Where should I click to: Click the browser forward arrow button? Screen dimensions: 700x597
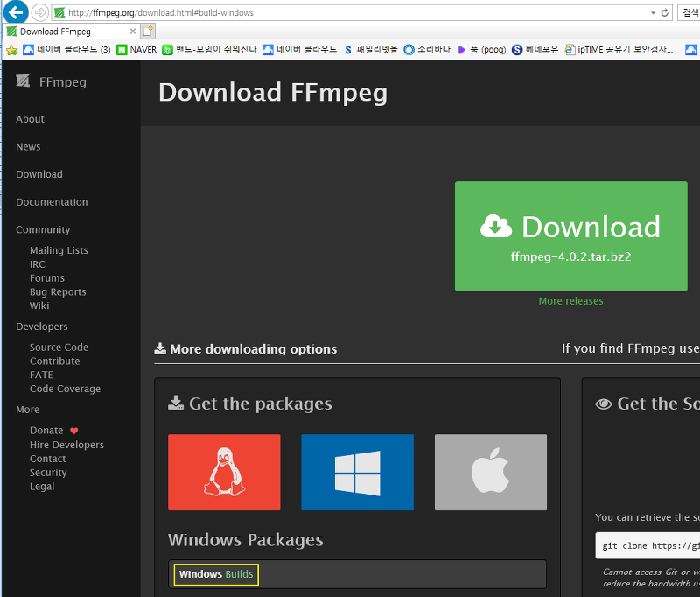(40, 12)
